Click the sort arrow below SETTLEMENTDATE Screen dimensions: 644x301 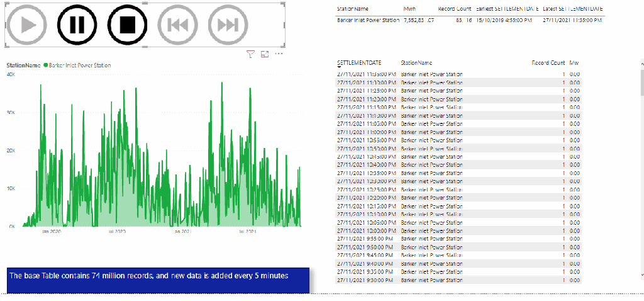[340, 67]
